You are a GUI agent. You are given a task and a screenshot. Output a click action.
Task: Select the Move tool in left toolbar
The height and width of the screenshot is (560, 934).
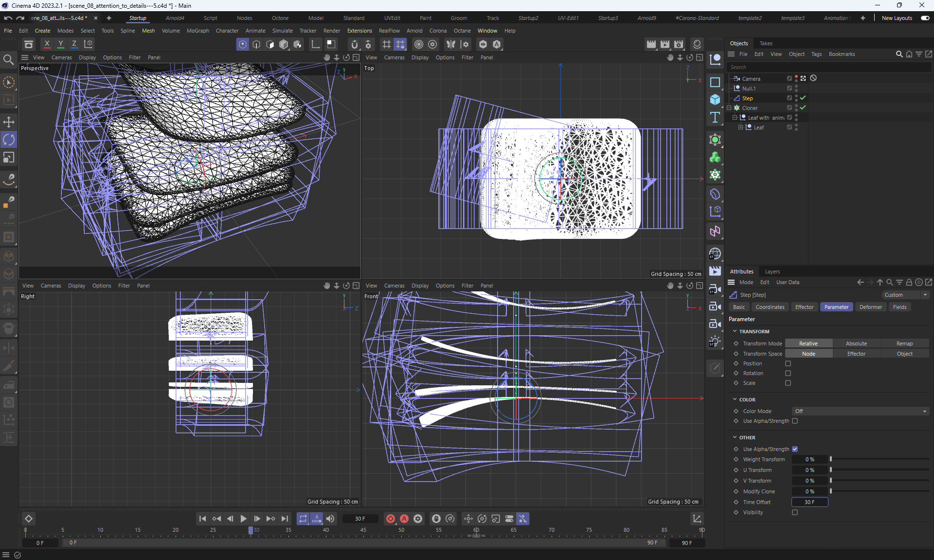[9, 122]
